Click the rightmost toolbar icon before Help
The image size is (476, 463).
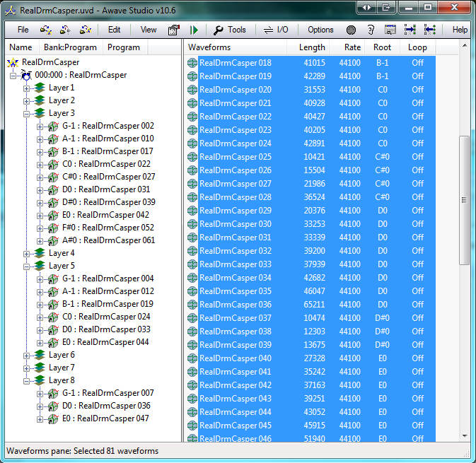(429, 30)
